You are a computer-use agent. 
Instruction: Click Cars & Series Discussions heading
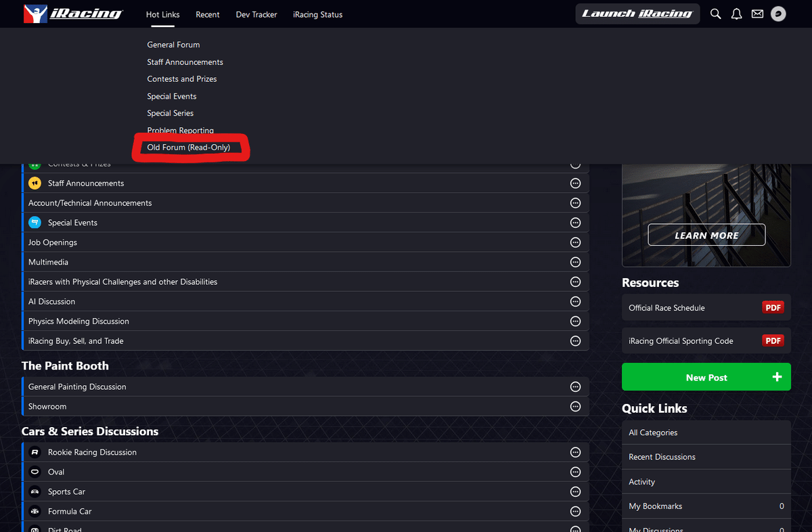click(x=90, y=431)
